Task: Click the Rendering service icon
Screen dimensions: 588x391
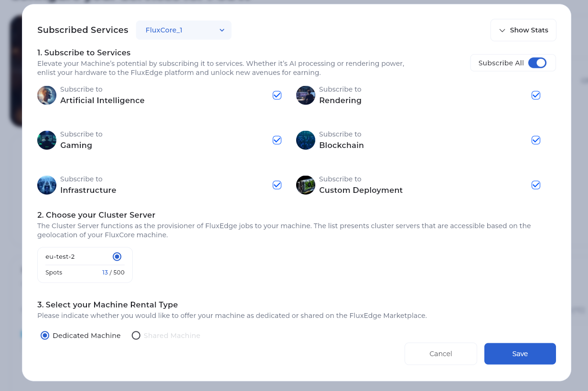Action: pyautogui.click(x=306, y=95)
